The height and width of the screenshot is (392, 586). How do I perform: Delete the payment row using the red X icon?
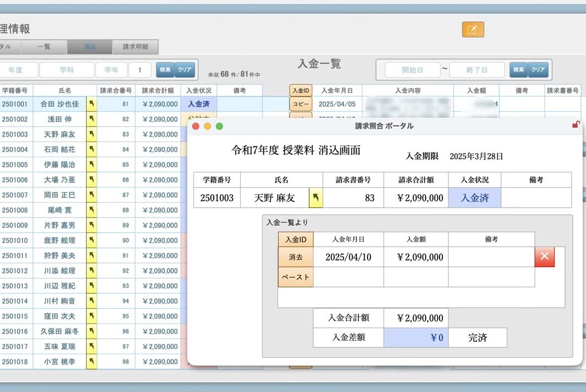544,257
